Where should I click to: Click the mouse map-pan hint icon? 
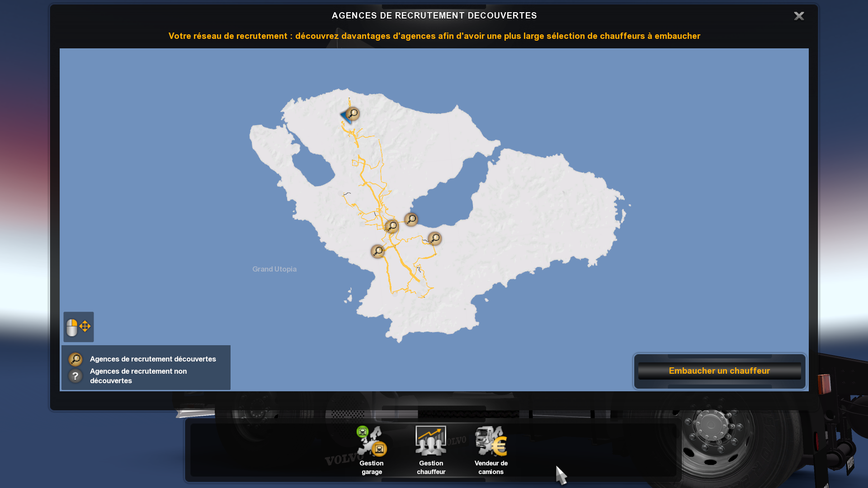point(78,327)
